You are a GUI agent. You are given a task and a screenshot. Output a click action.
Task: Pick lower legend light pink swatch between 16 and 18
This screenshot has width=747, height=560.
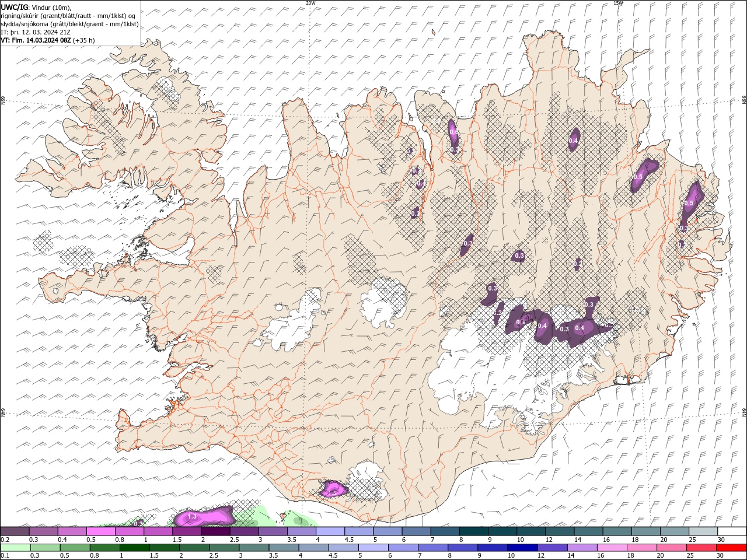coord(613,548)
